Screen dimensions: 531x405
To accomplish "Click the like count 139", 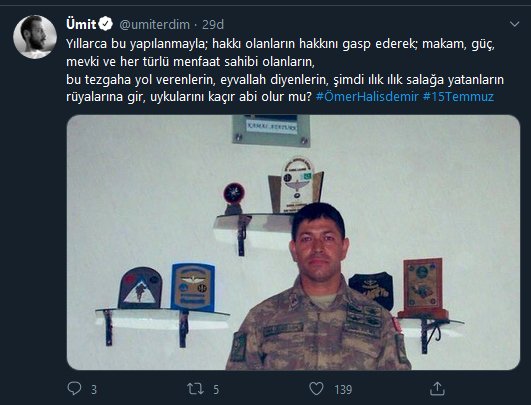I will point(343,389).
